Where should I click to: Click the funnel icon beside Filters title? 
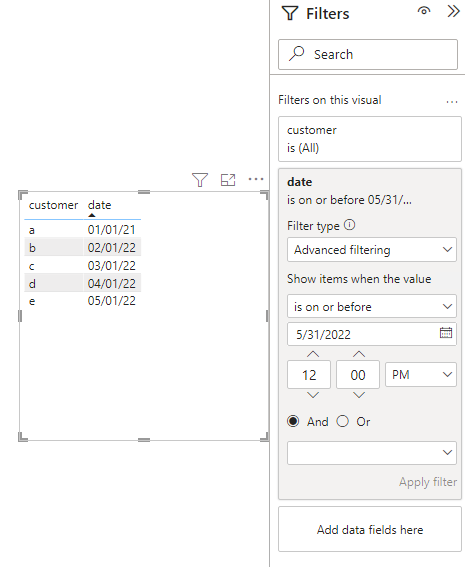coord(290,13)
